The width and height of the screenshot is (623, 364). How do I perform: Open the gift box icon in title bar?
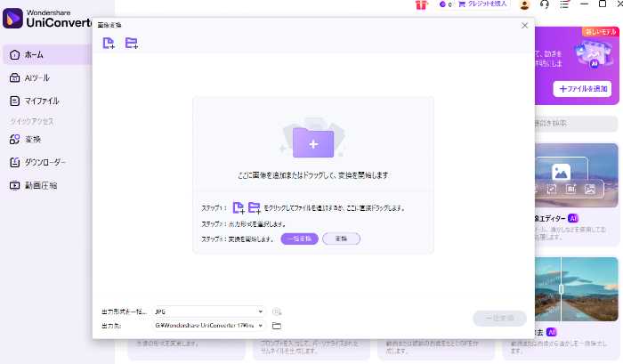pos(421,4)
